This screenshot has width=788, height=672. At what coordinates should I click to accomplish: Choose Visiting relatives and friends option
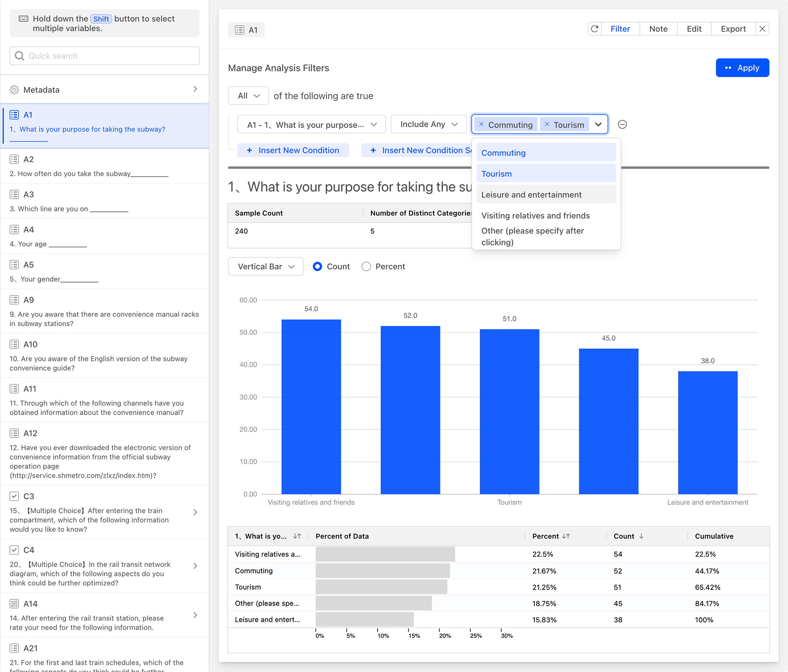click(546, 216)
